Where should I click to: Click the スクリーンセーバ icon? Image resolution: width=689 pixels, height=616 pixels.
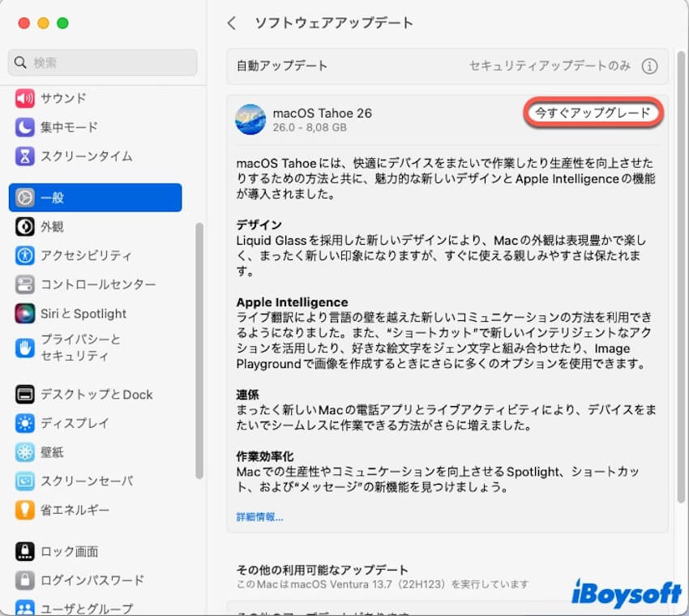24,481
